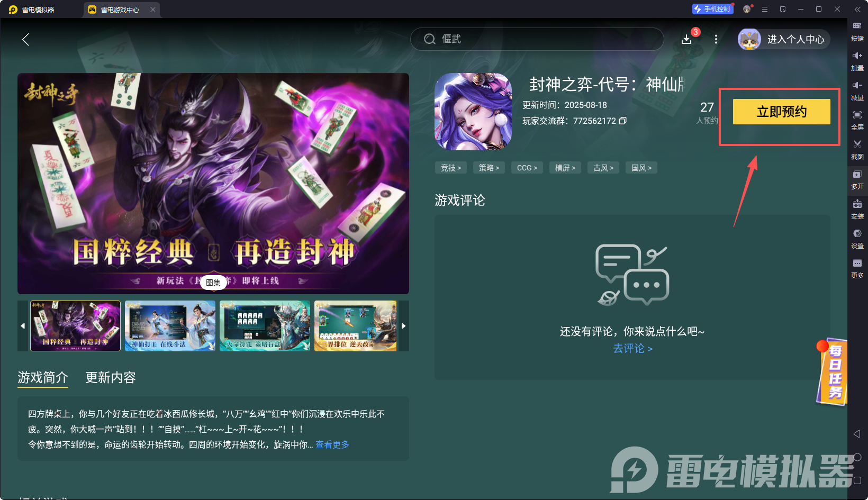Expand game description via 查看更多
Image resolution: width=868 pixels, height=500 pixels.
point(331,444)
